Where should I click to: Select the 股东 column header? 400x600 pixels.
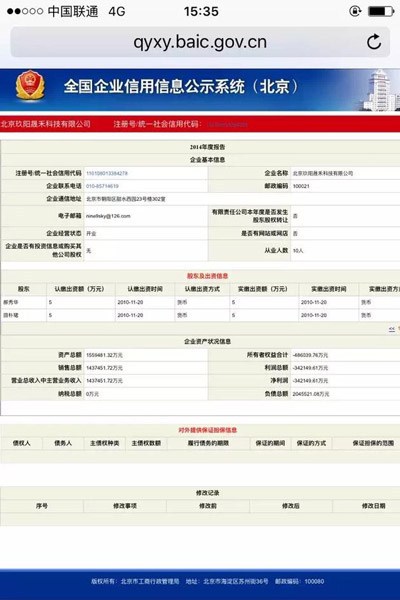[x=24, y=289]
